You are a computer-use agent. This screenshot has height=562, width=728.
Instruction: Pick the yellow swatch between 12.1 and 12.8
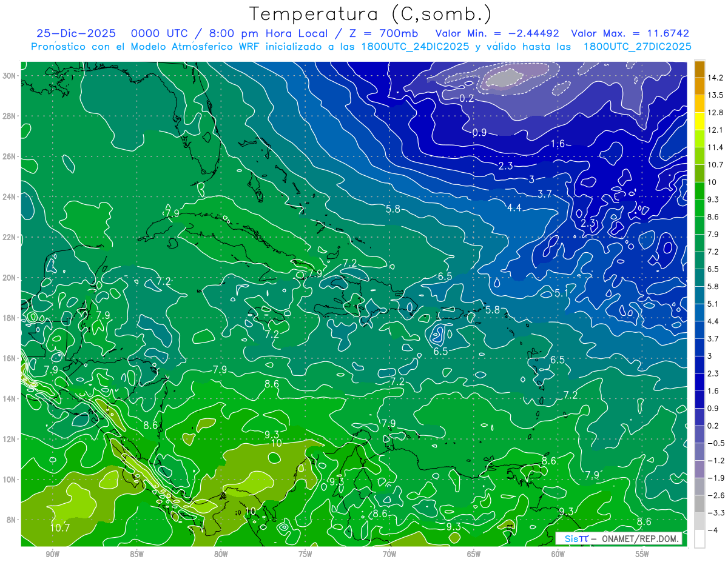coord(699,121)
